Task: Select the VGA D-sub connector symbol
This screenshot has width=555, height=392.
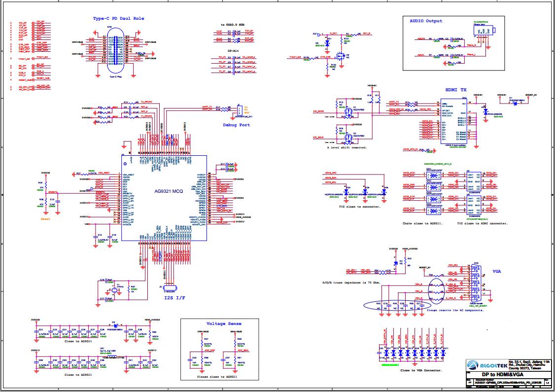Action: pos(476,284)
